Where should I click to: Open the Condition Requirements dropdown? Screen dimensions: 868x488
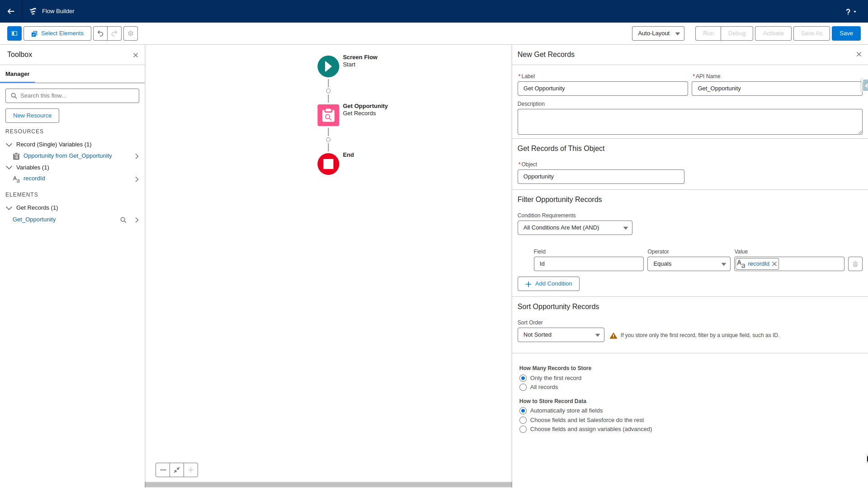click(575, 228)
